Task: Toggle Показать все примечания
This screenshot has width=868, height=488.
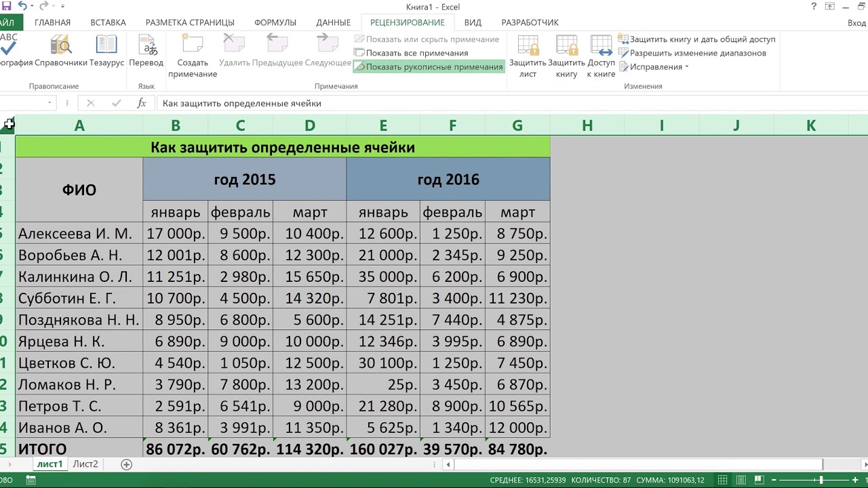Action: (x=411, y=53)
